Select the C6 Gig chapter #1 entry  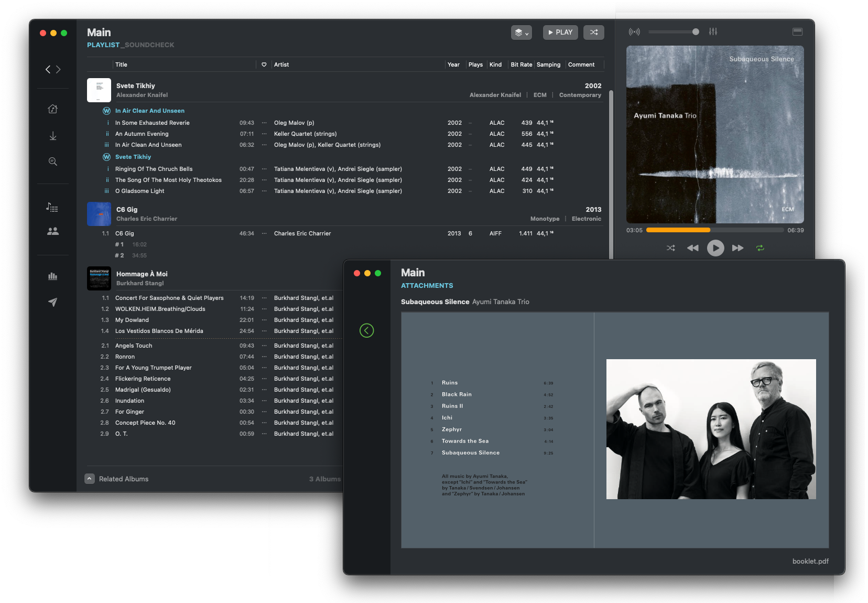[x=131, y=244]
